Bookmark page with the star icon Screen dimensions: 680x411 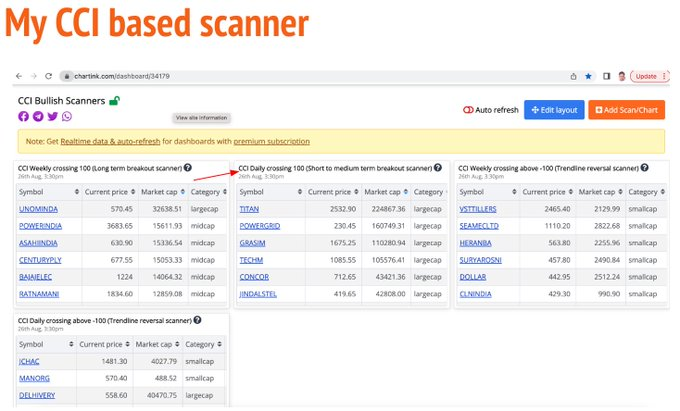pyautogui.click(x=588, y=76)
